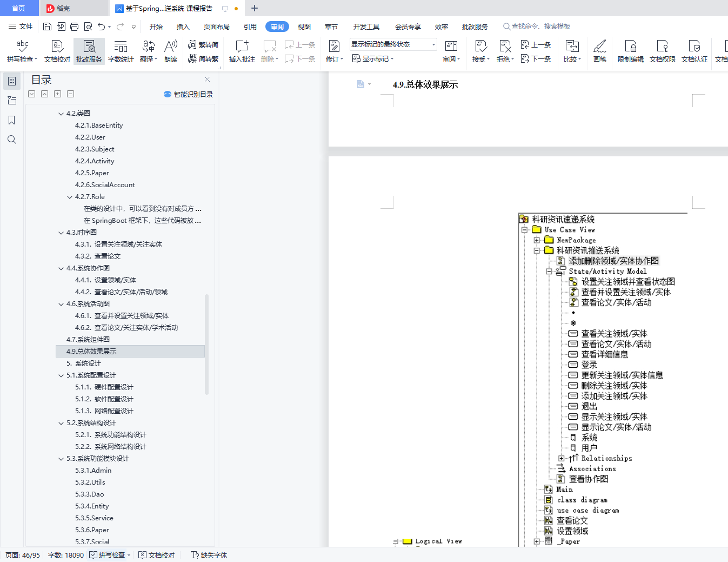Screen dimensions: 728x562
Task: Click the 查找命令、搜索模板 search box
Action: tap(537, 27)
